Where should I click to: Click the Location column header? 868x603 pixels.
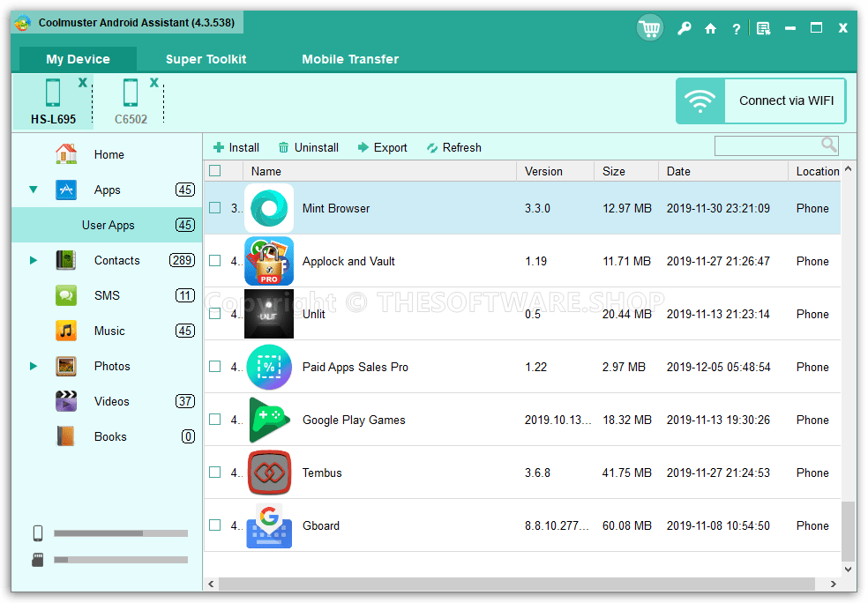tap(814, 172)
